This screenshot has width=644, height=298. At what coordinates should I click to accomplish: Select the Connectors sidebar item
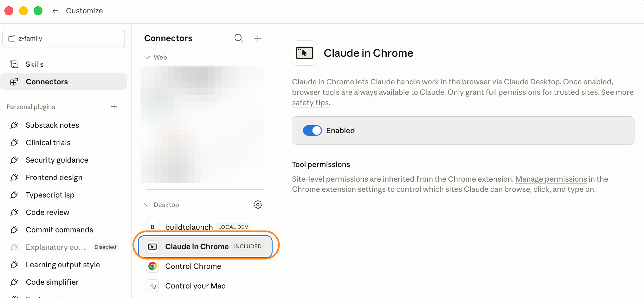coord(64,82)
